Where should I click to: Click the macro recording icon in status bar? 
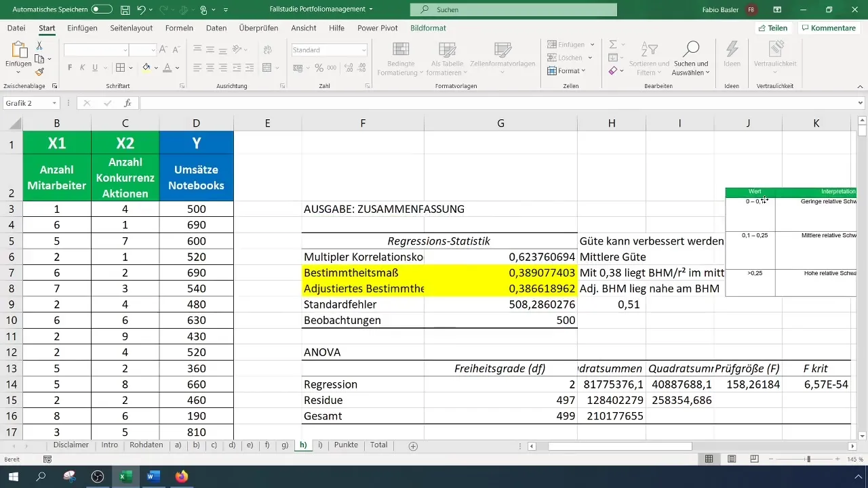(x=47, y=460)
